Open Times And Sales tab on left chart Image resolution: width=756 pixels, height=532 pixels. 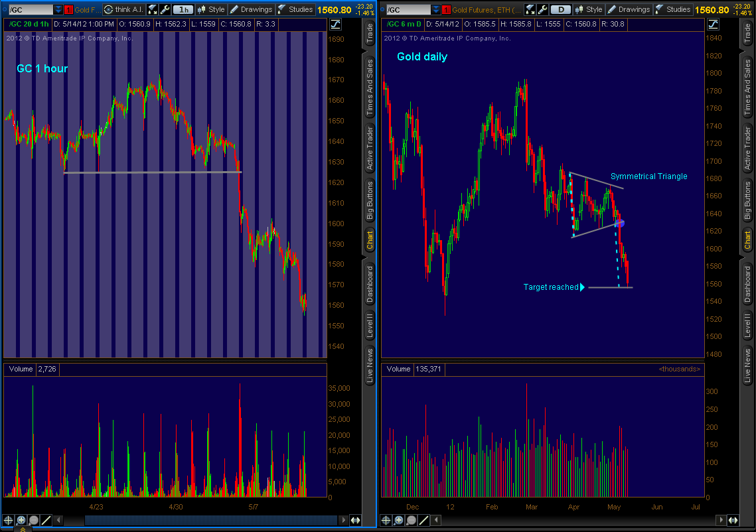(x=370, y=87)
